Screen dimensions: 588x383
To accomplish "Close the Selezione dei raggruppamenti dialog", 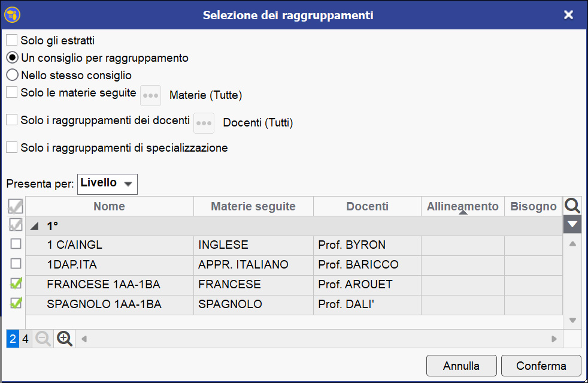I will coord(568,14).
